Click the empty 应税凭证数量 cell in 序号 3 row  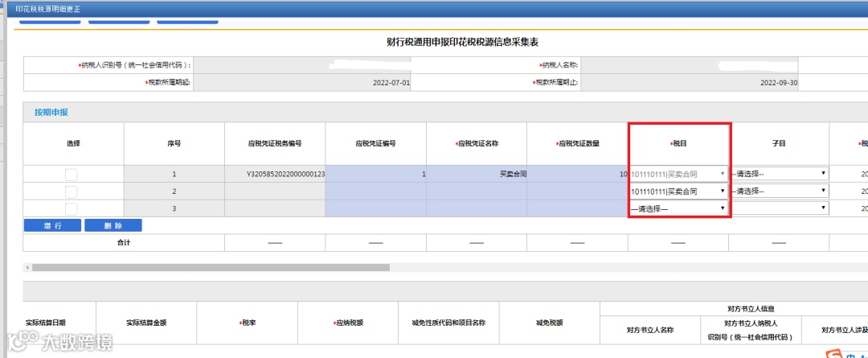(x=577, y=208)
